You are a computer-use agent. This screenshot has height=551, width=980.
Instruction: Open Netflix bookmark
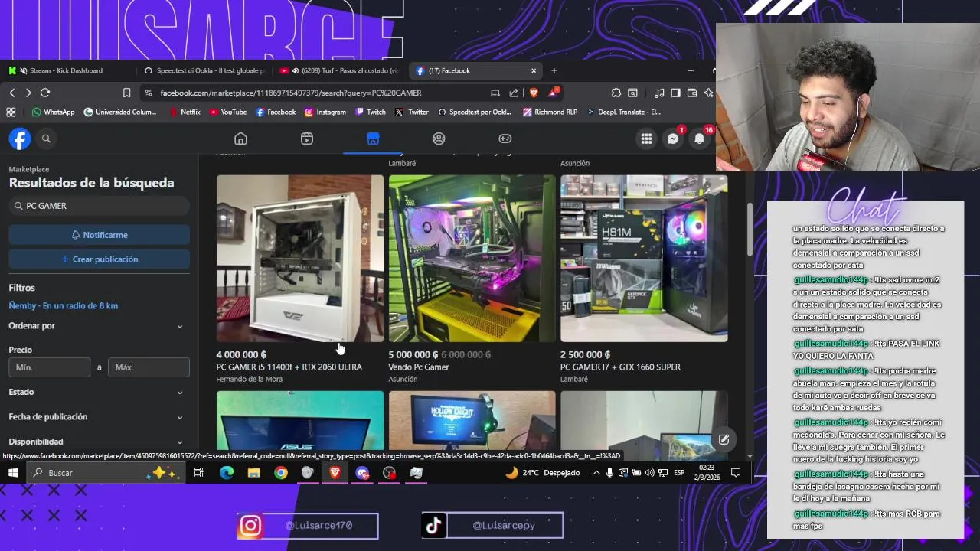coord(184,112)
